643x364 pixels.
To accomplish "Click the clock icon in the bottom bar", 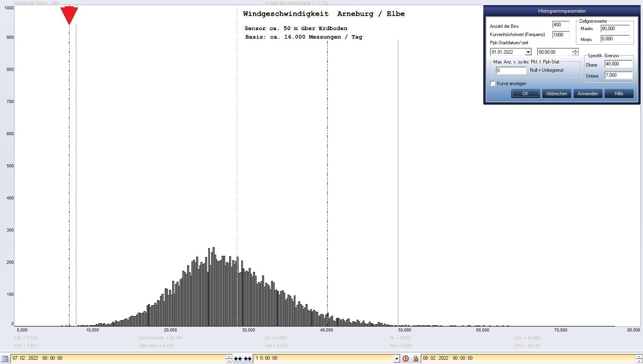I will pos(406,359).
